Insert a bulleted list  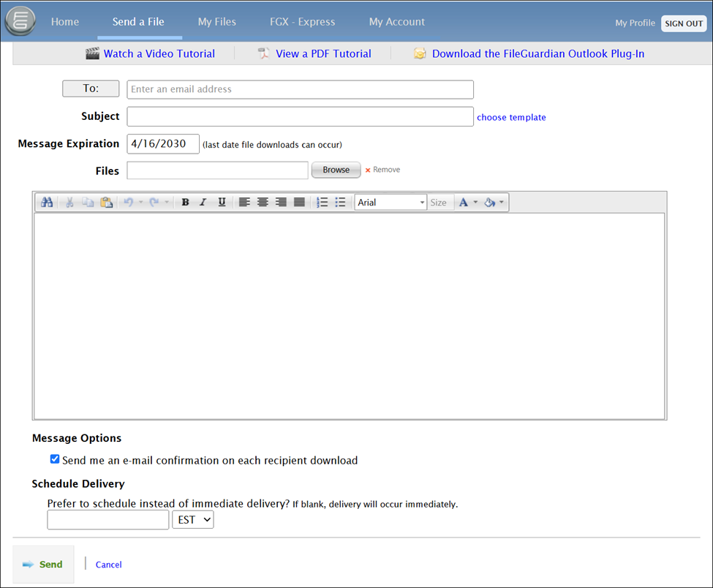tap(340, 203)
